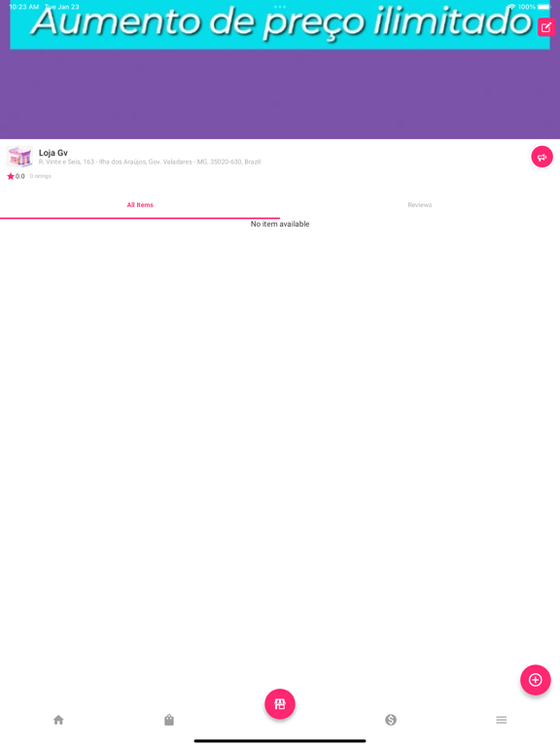The image size is (560, 747).
Task: Tap the Loja Gv store name
Action: pyautogui.click(x=53, y=153)
